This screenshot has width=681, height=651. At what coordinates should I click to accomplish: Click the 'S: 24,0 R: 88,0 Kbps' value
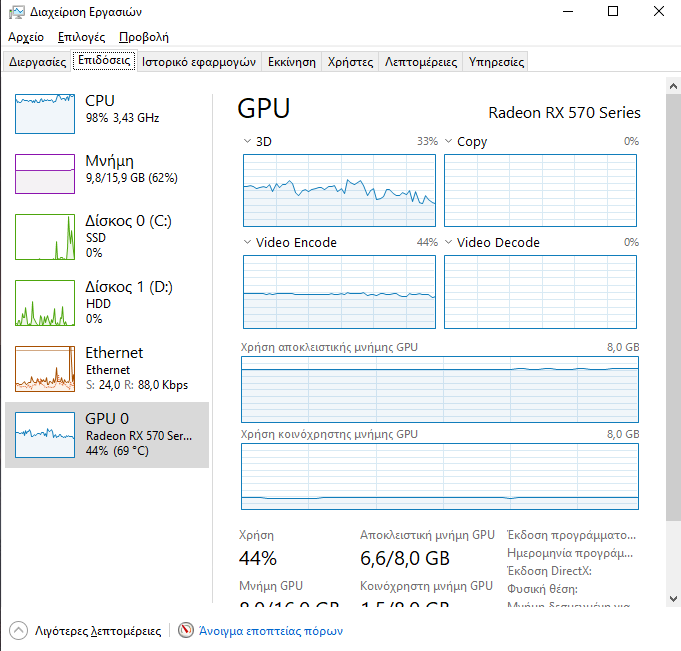137,385
